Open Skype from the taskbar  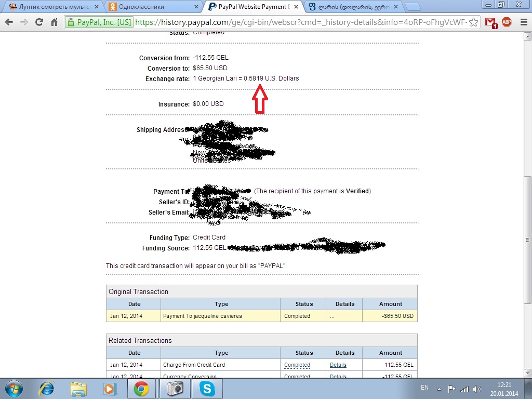point(207,389)
